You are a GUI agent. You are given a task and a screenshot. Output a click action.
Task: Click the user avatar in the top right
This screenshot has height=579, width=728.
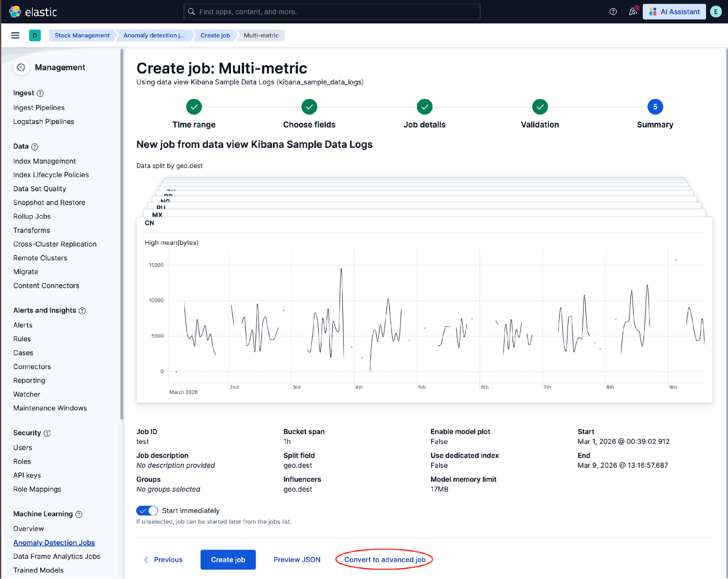716,11
